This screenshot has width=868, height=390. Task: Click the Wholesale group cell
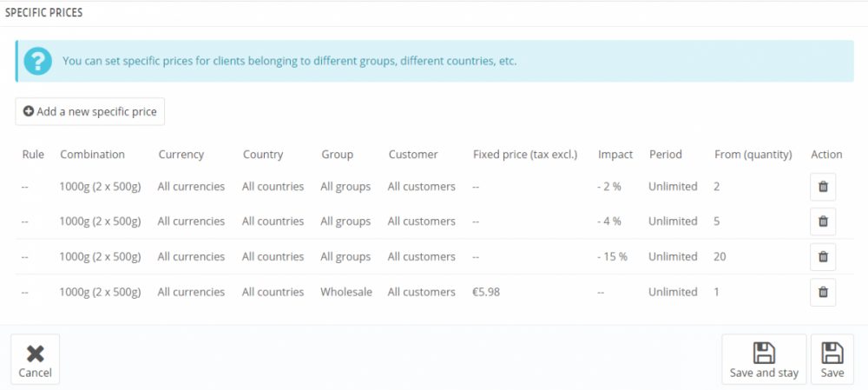click(x=345, y=293)
